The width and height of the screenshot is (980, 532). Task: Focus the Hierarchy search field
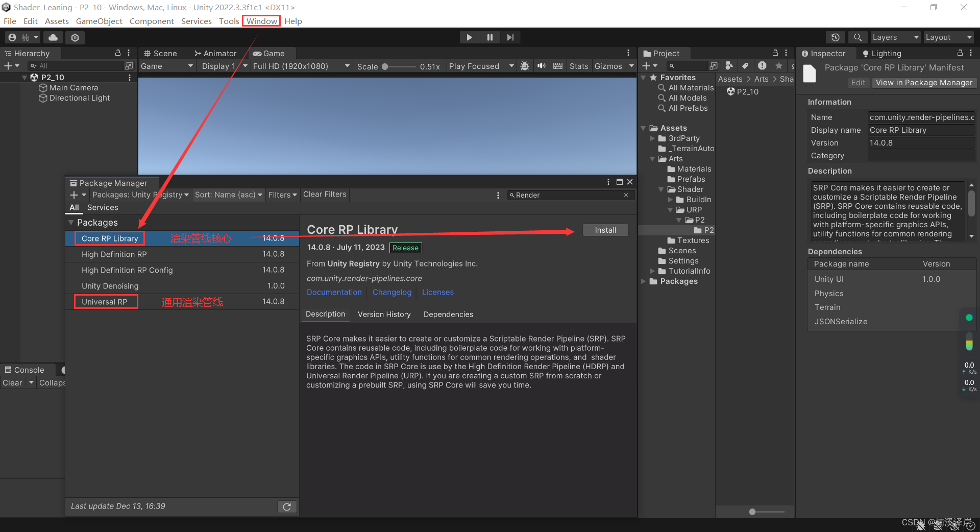point(77,66)
